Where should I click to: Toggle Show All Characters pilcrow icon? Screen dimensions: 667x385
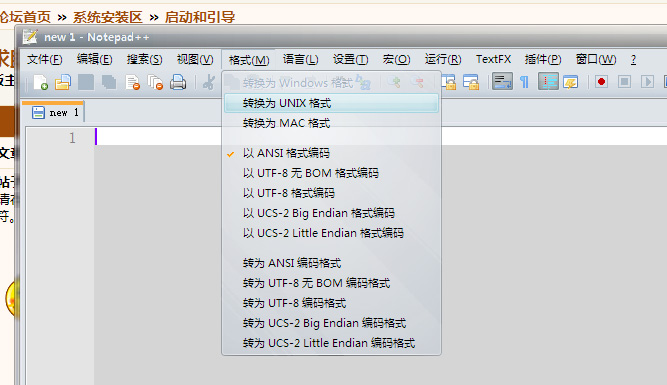pos(524,82)
